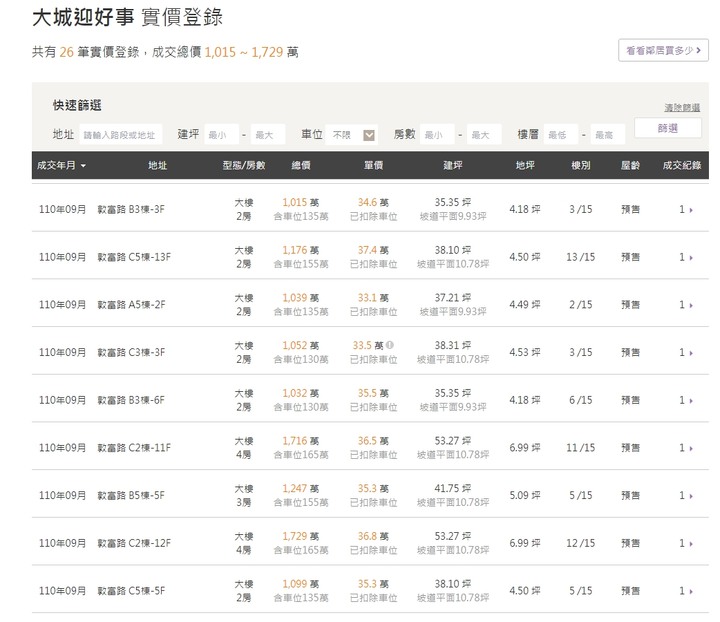This screenshot has height=622, width=720.
Task: Click the 樓層 minimum input field
Action: [563, 134]
